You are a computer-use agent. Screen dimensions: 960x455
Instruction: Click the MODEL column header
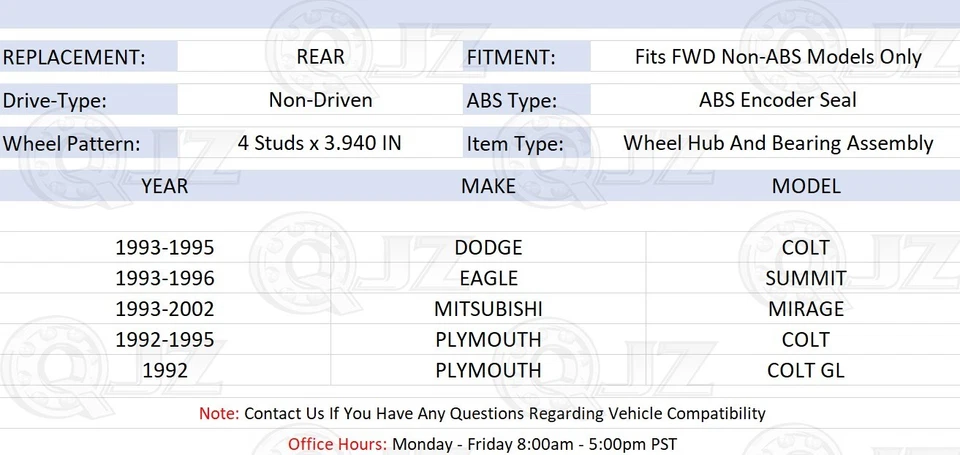pos(806,186)
